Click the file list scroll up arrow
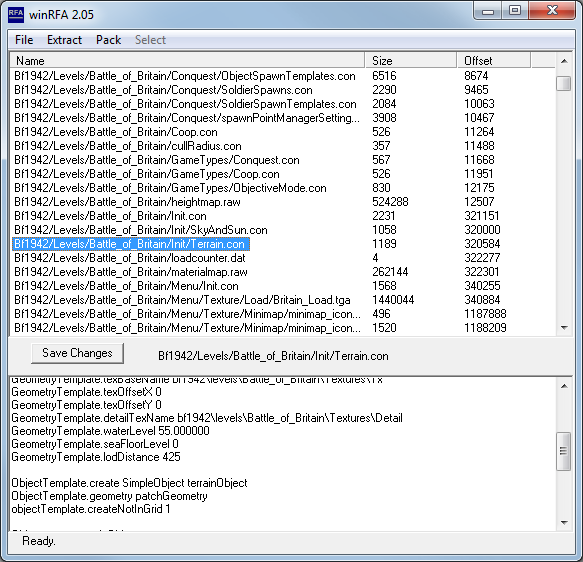The image size is (583, 562). pos(564,61)
